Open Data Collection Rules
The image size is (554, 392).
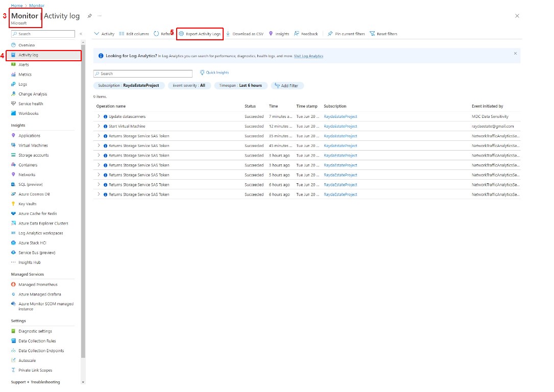37,341
